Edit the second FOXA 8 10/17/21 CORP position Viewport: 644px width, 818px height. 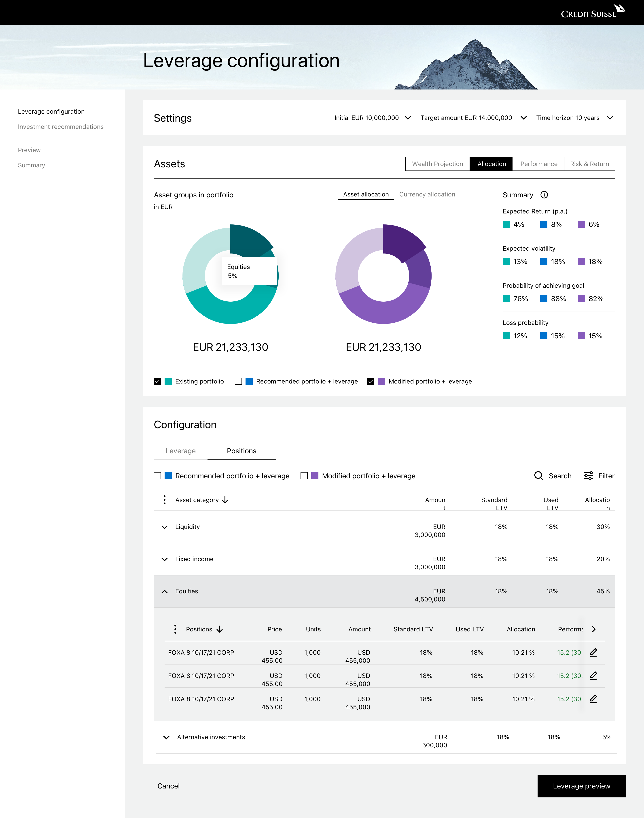point(593,676)
